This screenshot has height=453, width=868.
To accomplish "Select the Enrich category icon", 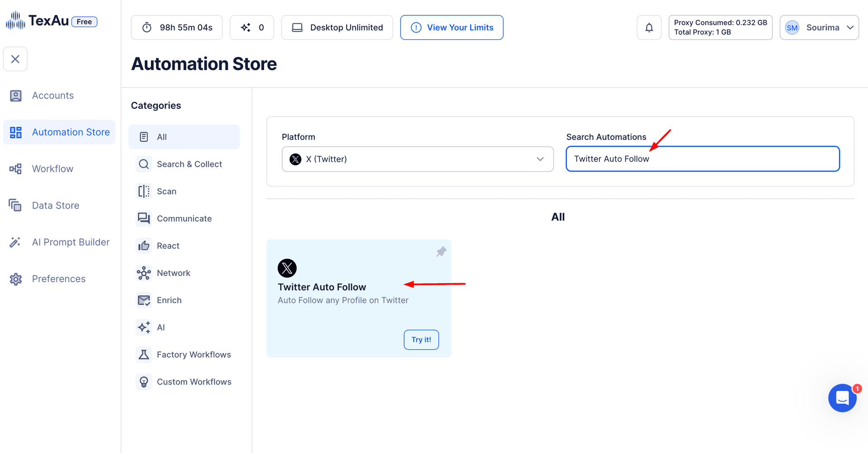I will pyautogui.click(x=144, y=300).
